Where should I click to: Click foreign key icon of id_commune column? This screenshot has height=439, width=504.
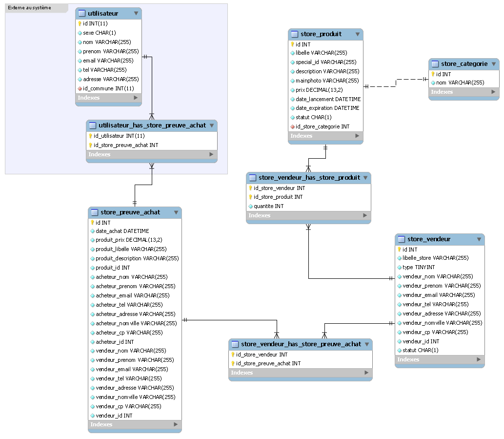[x=80, y=88]
